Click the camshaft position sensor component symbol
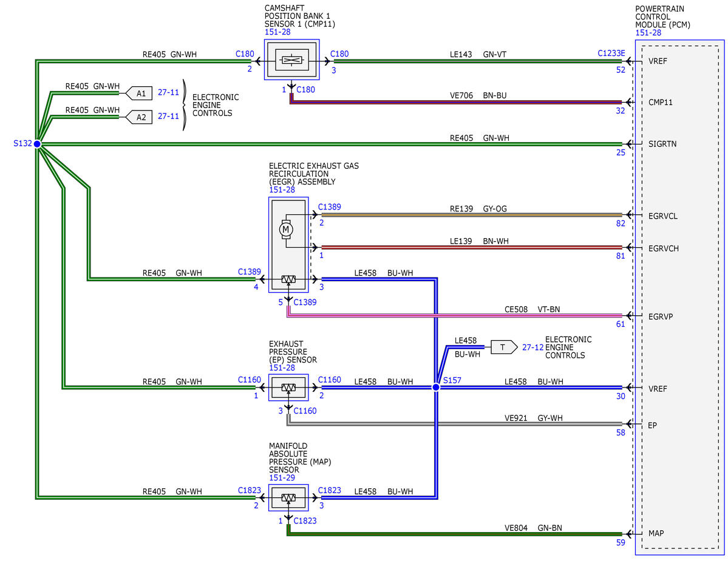 click(291, 60)
